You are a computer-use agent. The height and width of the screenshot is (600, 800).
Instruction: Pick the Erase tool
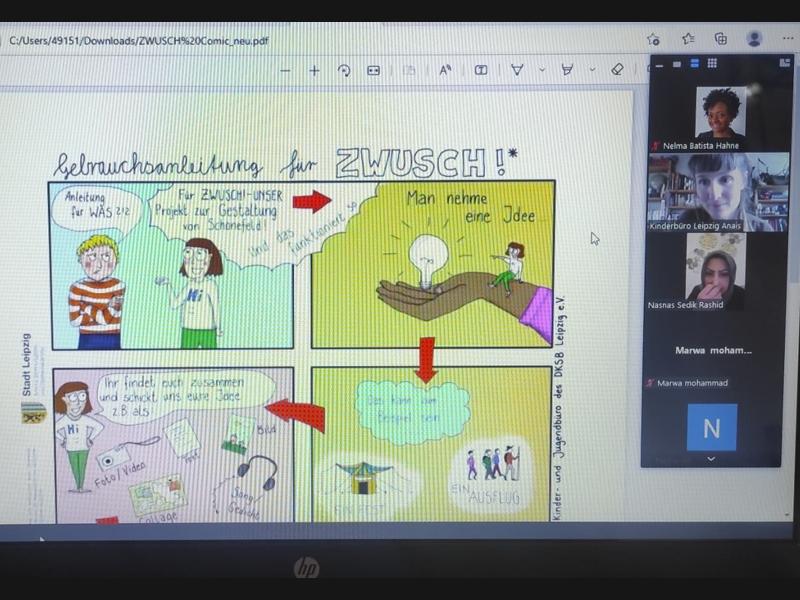click(617, 71)
